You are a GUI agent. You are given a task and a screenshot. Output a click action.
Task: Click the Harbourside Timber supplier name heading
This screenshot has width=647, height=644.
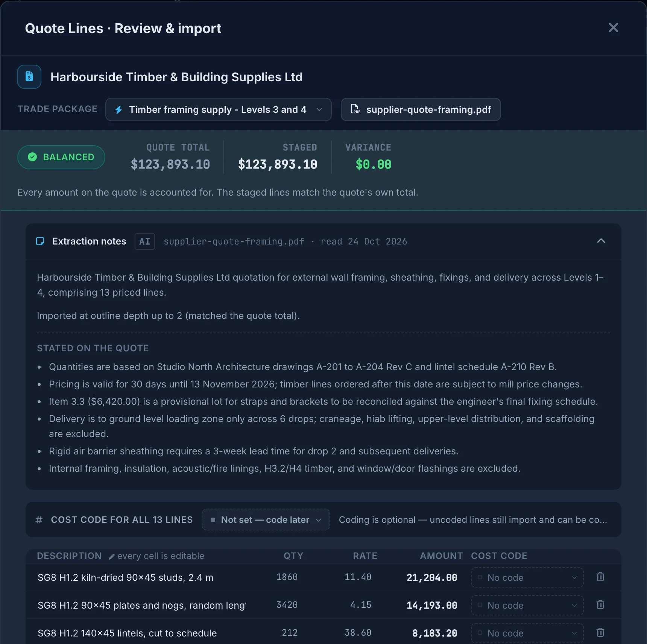pos(176,77)
